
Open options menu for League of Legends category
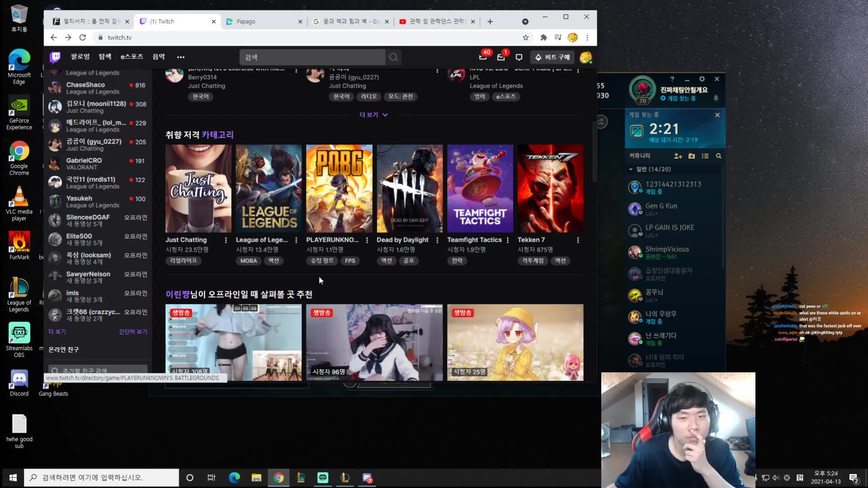click(296, 240)
